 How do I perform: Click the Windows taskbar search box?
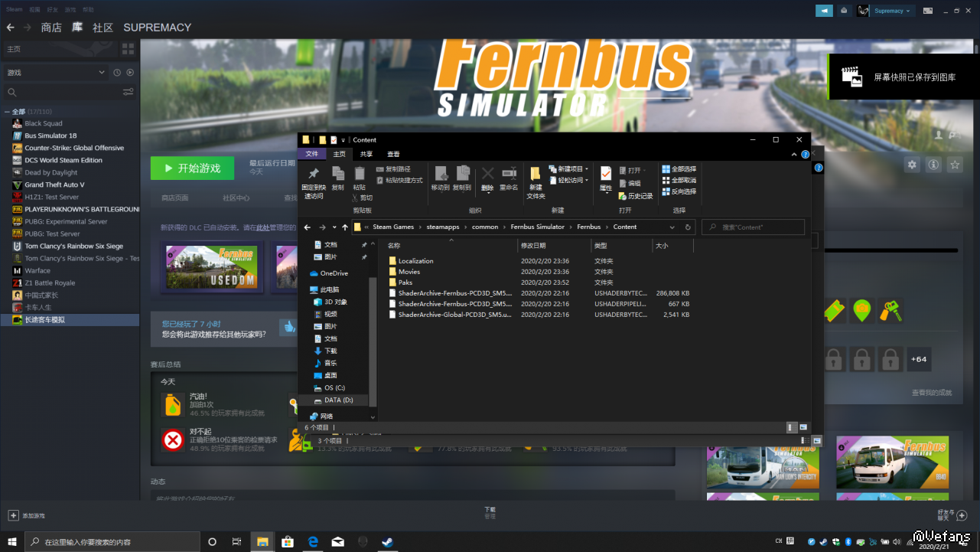point(113,542)
